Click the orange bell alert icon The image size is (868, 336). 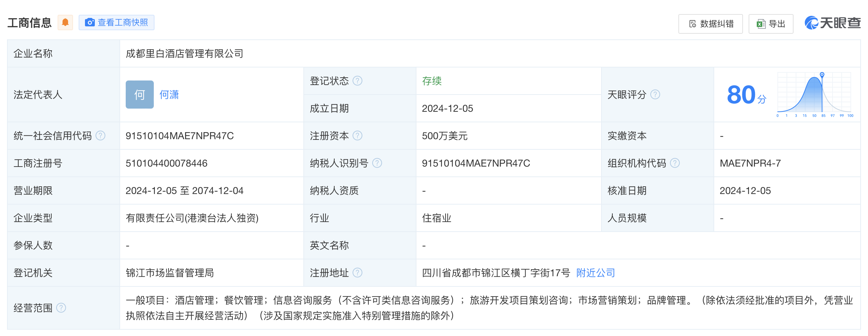click(x=65, y=22)
